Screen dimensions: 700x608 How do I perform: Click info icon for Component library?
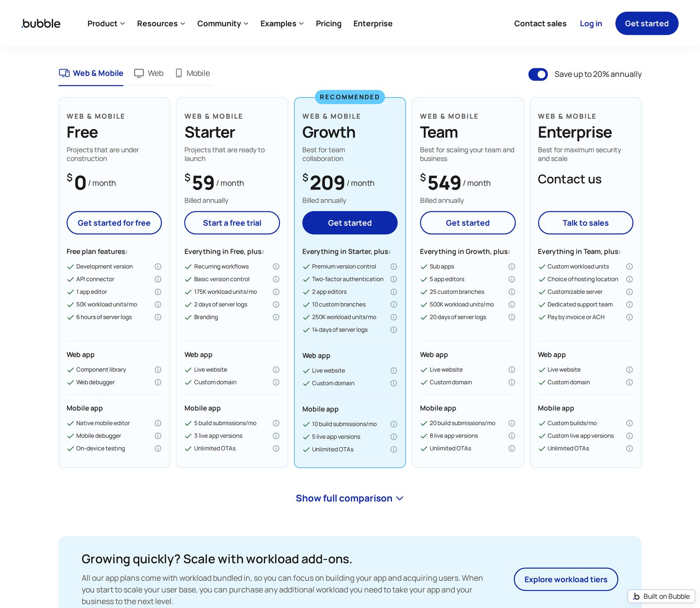click(158, 370)
